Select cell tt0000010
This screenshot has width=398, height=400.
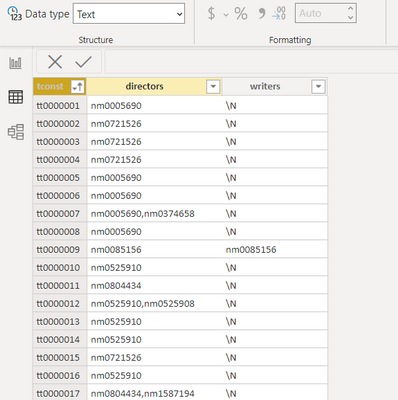[x=60, y=268]
